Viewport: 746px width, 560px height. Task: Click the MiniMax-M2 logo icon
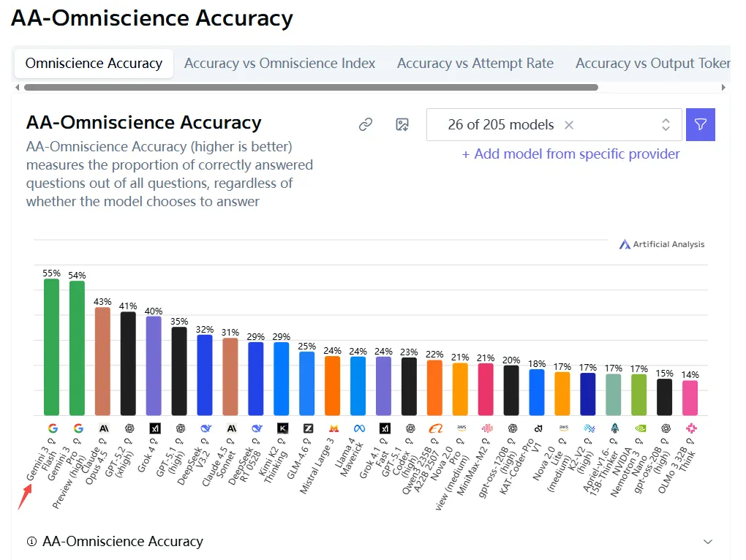point(486,428)
